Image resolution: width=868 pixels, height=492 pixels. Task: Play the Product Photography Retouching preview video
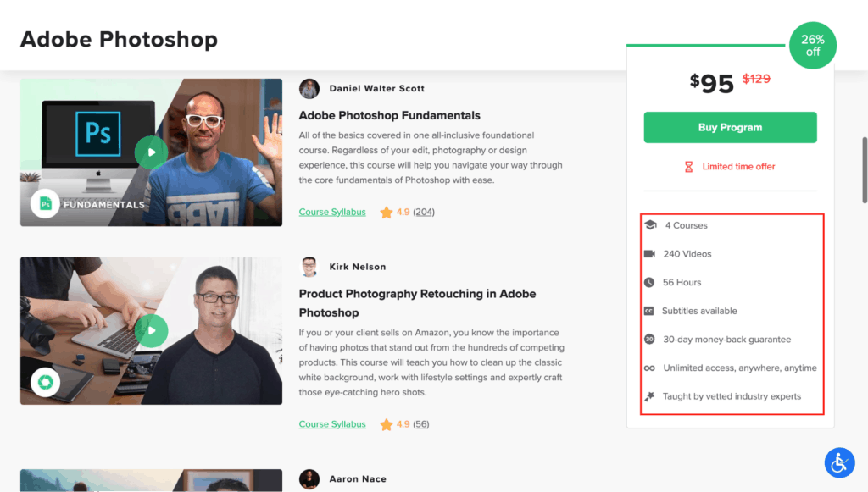coord(151,331)
